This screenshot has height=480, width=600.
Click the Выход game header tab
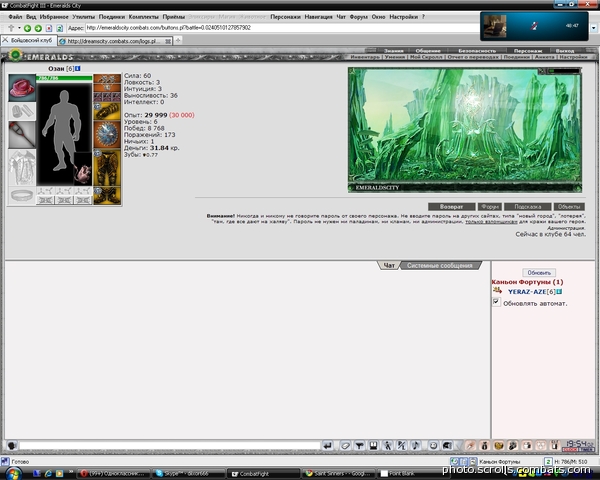coord(565,51)
